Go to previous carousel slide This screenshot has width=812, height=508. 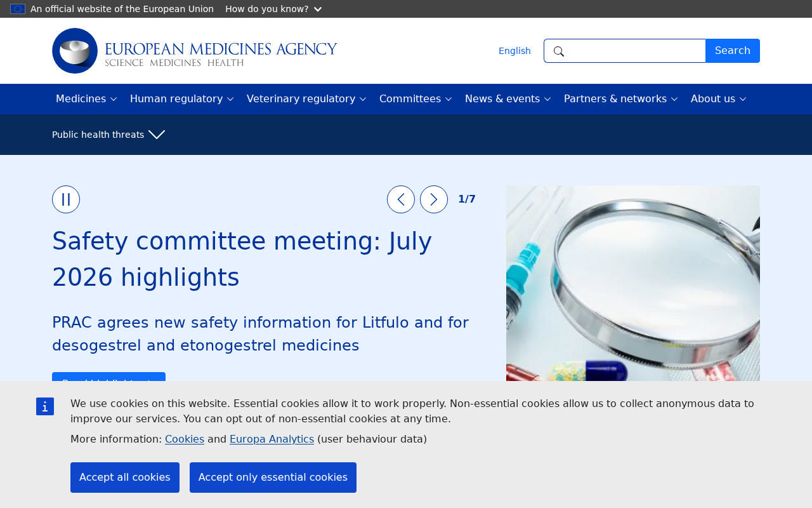[401, 199]
